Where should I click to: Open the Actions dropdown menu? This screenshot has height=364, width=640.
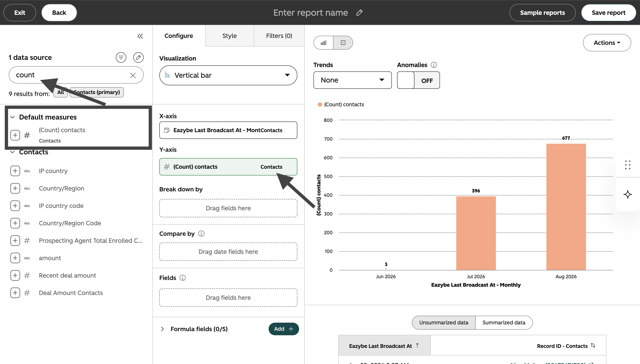(x=607, y=43)
